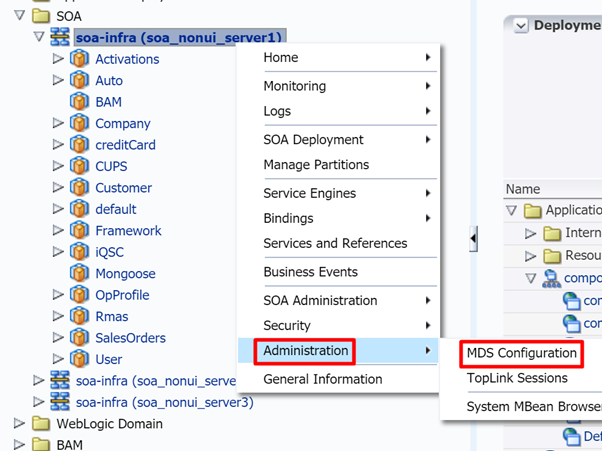
Task: Open the Service Engines submenu
Action: (x=338, y=193)
